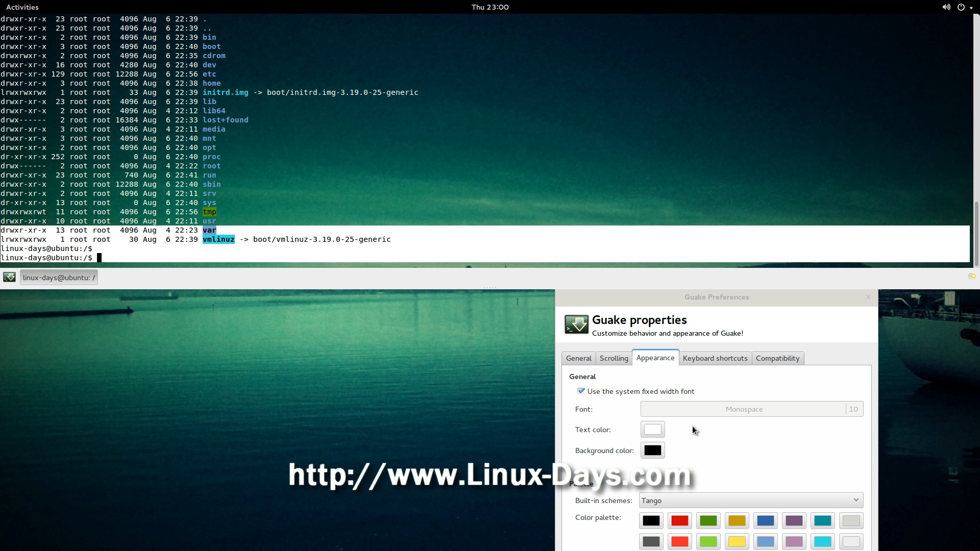
Task: Click the initrd.img entry in terminal listing
Action: [225, 92]
